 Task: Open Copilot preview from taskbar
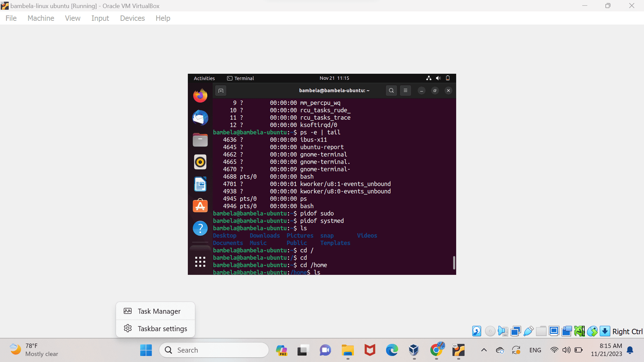[x=281, y=350]
